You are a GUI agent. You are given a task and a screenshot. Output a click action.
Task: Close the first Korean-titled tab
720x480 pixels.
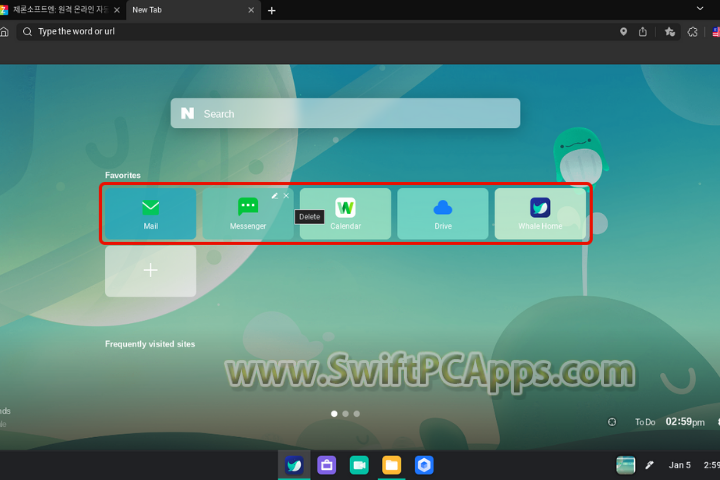[x=117, y=10]
